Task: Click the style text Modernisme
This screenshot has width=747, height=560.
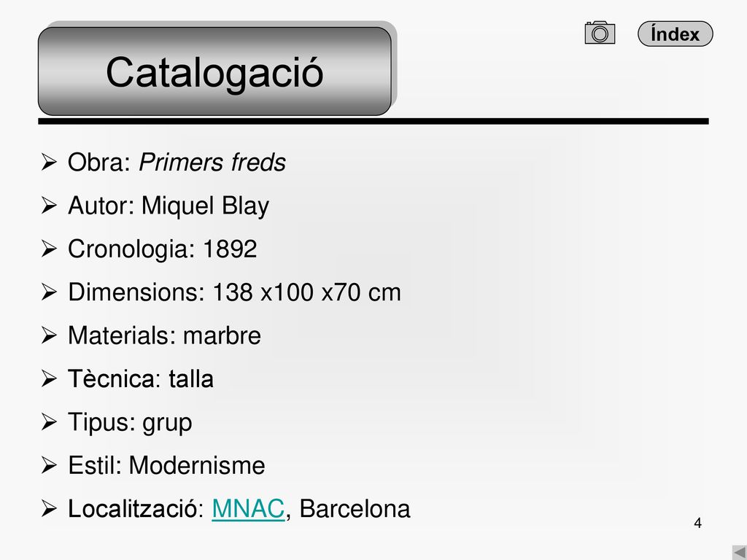Action: tap(197, 465)
